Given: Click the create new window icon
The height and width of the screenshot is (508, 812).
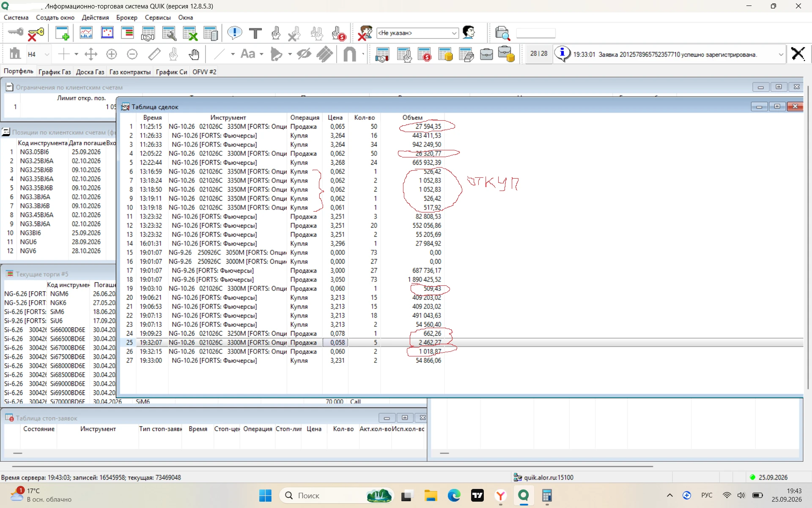Looking at the screenshot, I should tap(62, 33).
